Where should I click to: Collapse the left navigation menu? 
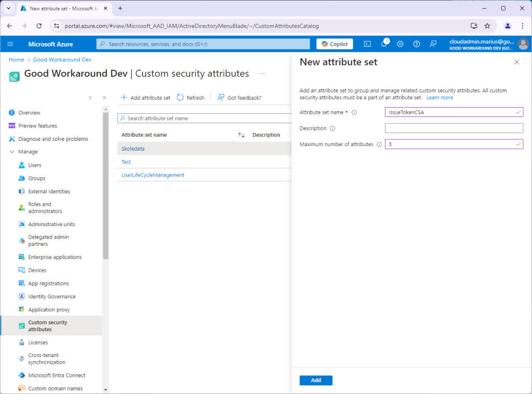[104, 98]
